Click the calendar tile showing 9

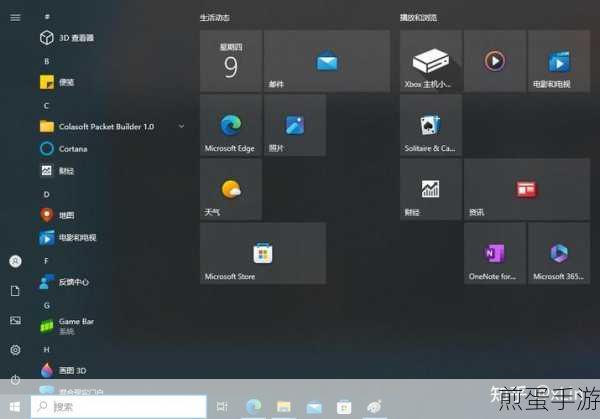pos(231,61)
